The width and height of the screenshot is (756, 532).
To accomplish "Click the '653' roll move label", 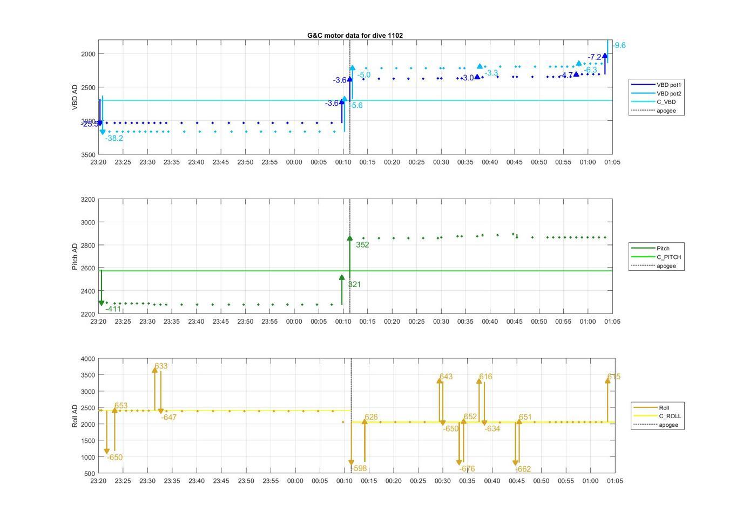I will [121, 406].
